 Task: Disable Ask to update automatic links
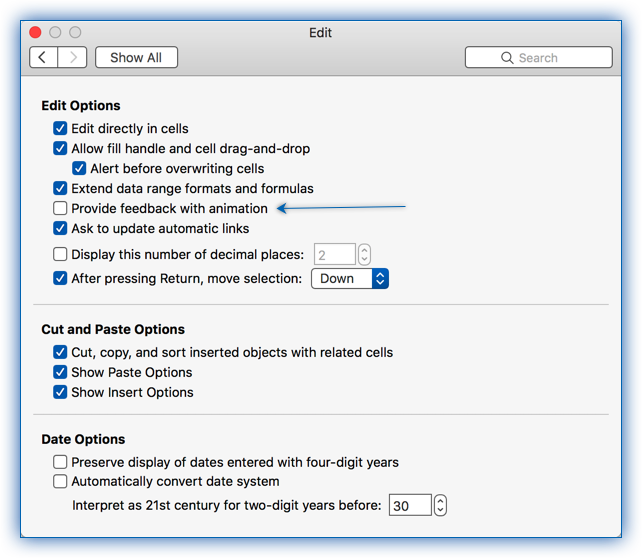[x=60, y=228]
